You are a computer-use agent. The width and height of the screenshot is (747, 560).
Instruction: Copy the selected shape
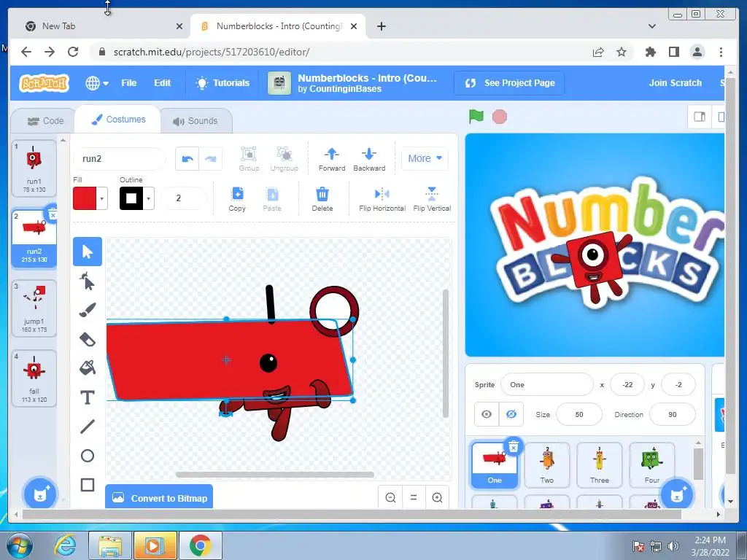(237, 199)
